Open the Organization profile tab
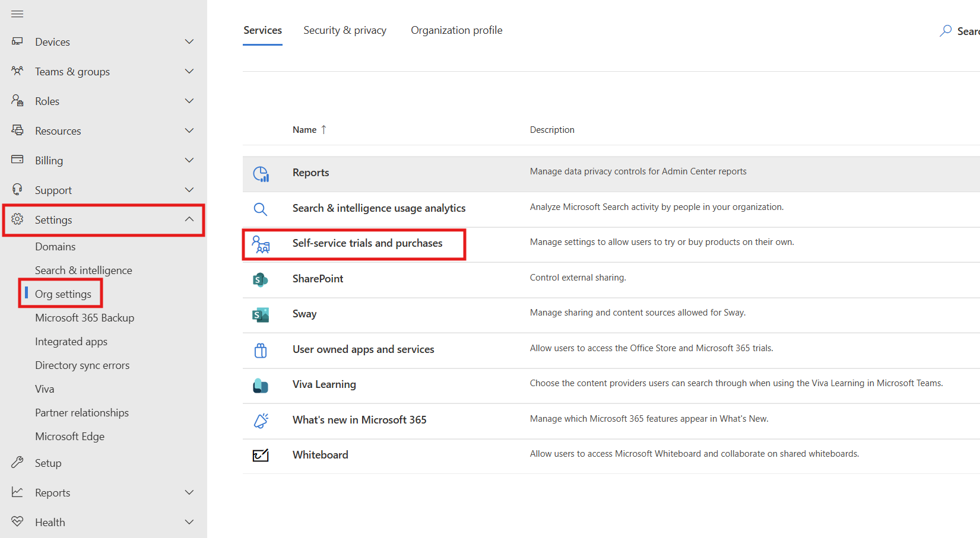980x538 pixels. (456, 30)
